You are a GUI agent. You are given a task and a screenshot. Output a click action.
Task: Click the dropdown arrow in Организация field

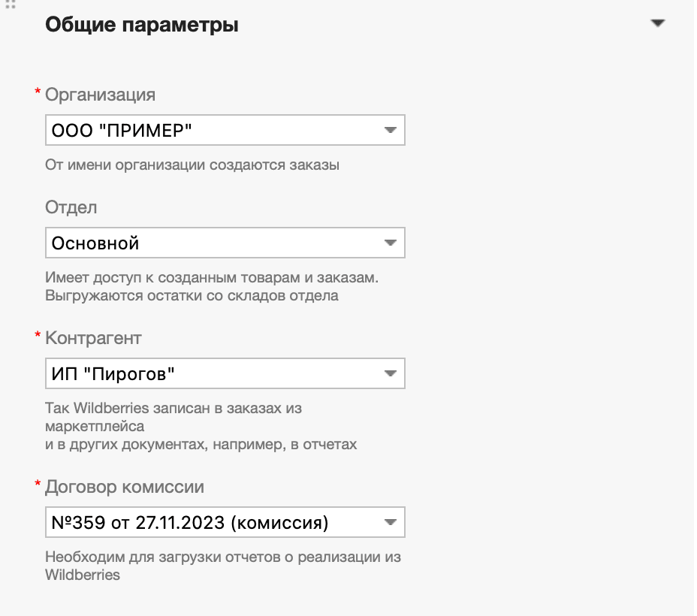coord(391,129)
